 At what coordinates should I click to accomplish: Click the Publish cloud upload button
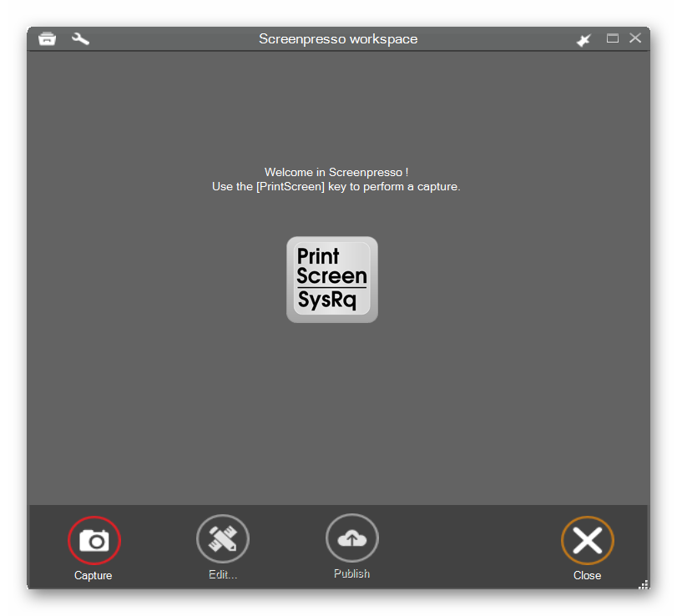pyautogui.click(x=352, y=538)
